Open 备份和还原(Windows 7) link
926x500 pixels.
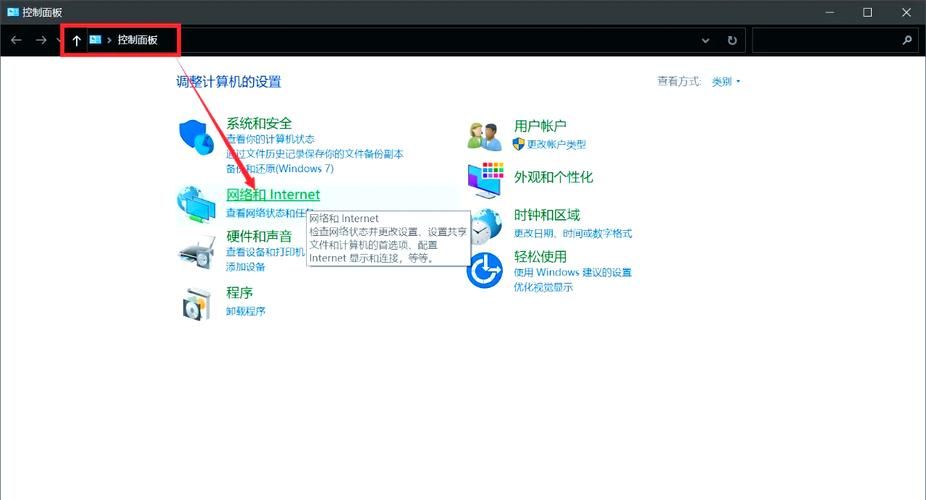click(x=280, y=168)
